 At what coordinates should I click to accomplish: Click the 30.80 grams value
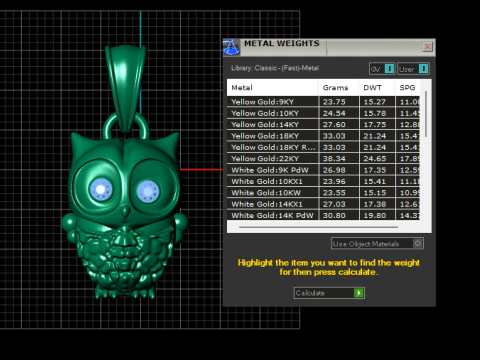coord(334,215)
